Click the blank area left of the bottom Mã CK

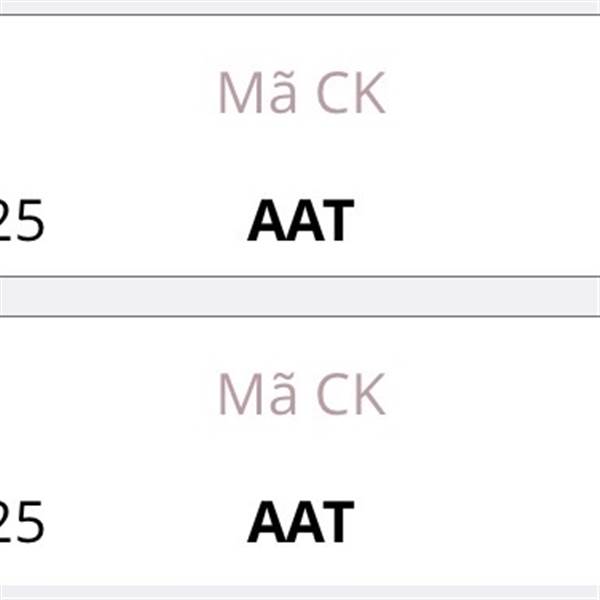pos(100,395)
